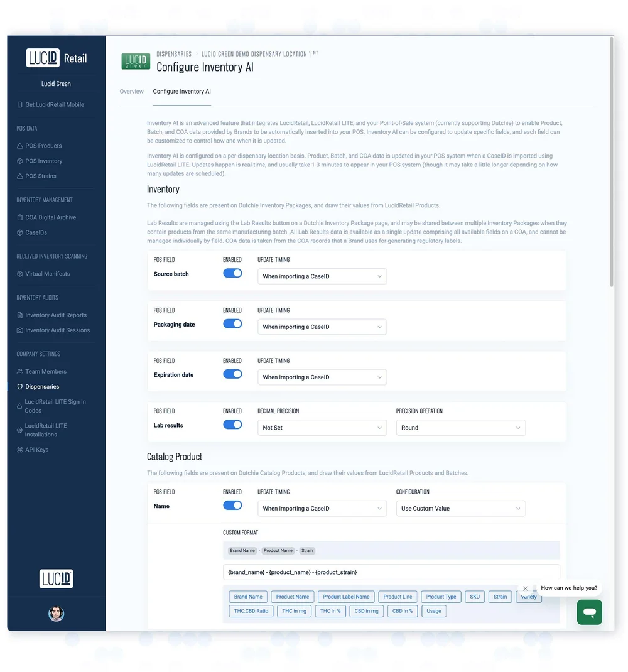Click the Lucid Green company name in sidebar

56,84
